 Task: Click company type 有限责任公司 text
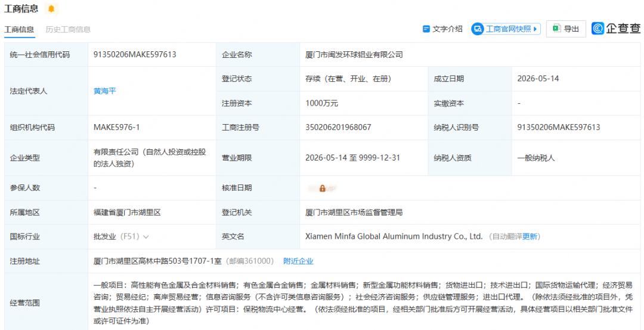(150, 158)
